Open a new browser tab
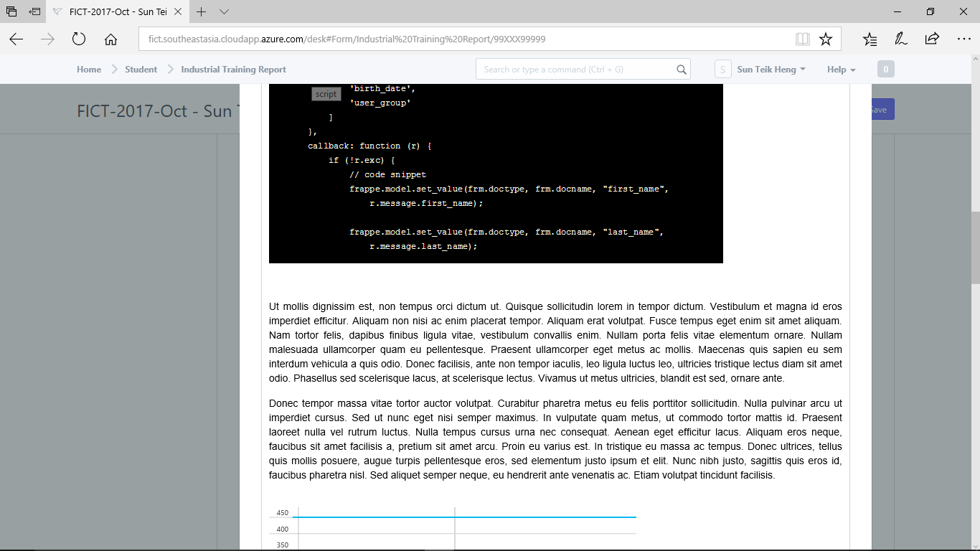The height and width of the screenshot is (551, 980). pos(202,11)
